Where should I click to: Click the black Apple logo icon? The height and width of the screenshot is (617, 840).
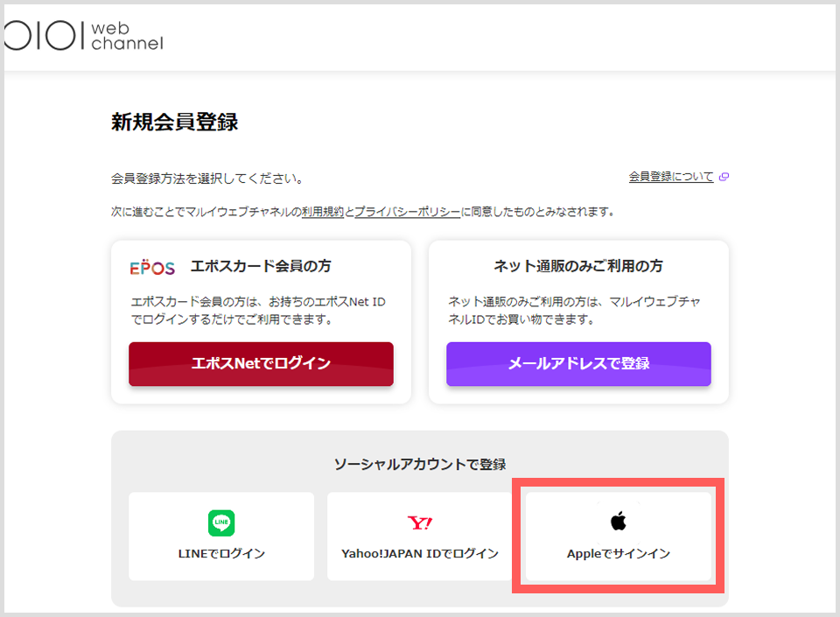[x=619, y=522]
